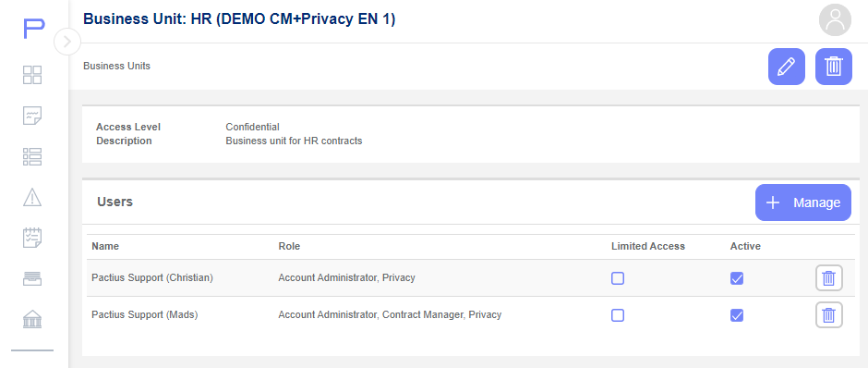The image size is (868, 368).
Task: Delete the HR business unit with trash button
Action: (x=834, y=67)
